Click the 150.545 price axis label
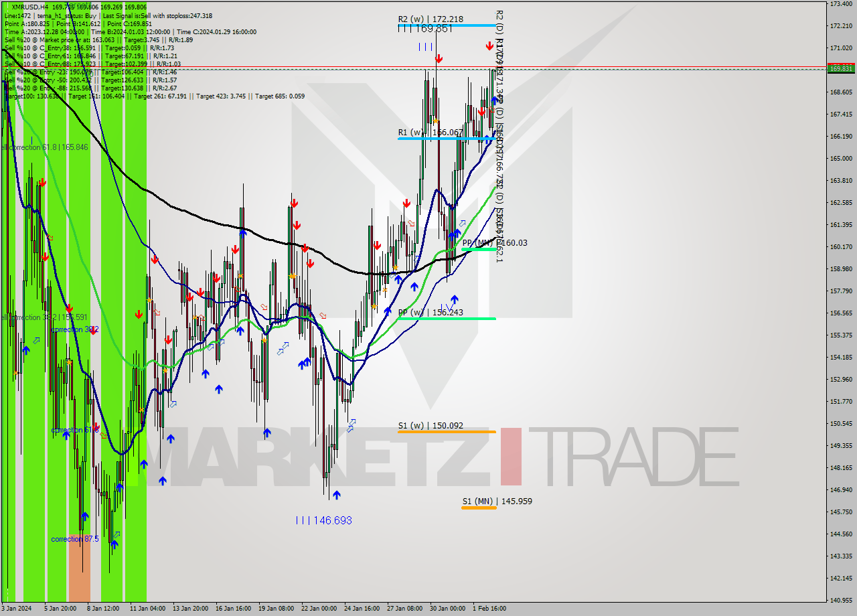 tap(841, 423)
